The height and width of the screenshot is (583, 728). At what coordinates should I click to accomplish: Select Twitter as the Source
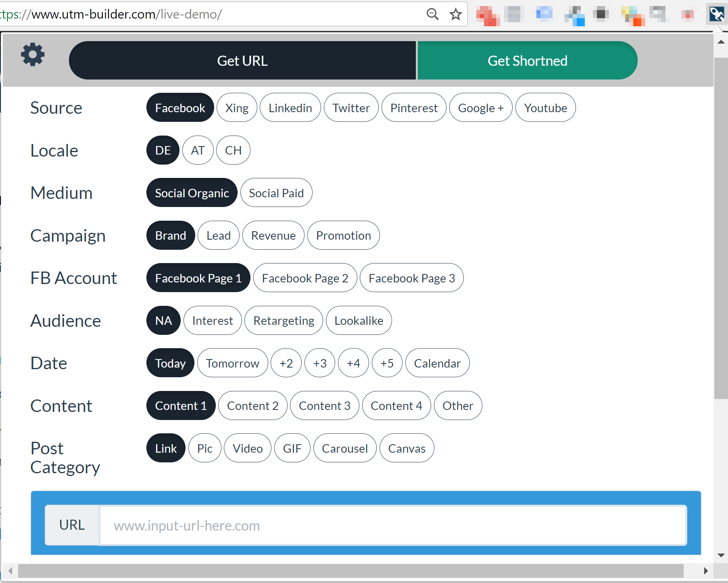[351, 107]
